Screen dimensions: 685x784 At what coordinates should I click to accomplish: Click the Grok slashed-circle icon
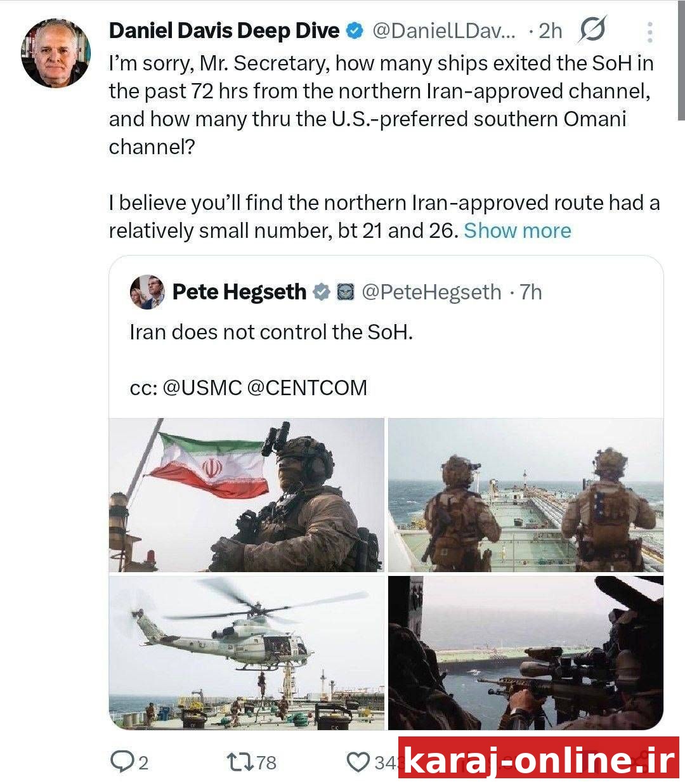(x=592, y=29)
